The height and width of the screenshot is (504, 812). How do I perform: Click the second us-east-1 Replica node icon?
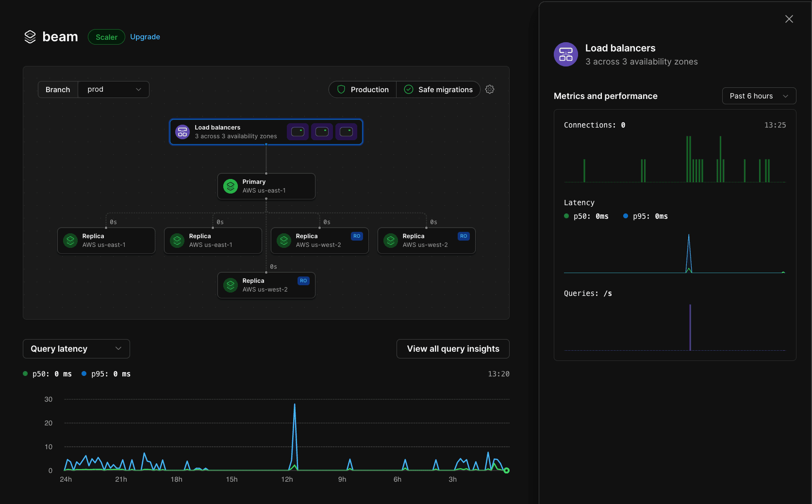pos(177,241)
